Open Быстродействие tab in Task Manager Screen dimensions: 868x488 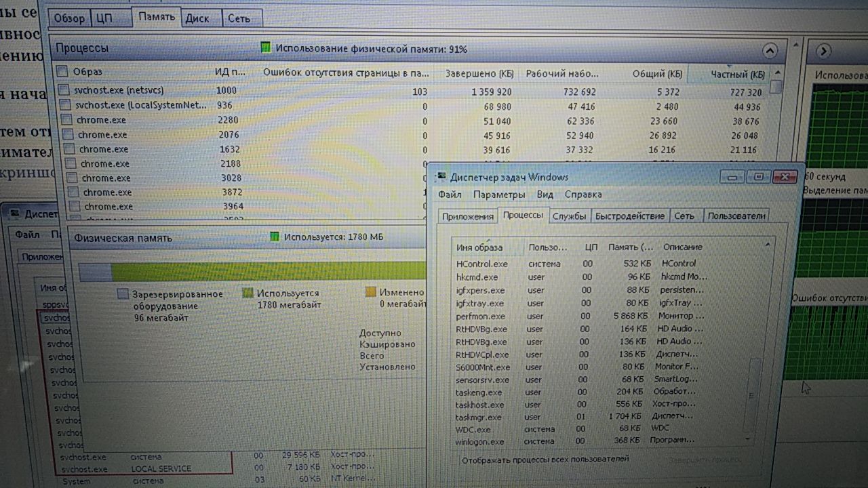point(630,216)
